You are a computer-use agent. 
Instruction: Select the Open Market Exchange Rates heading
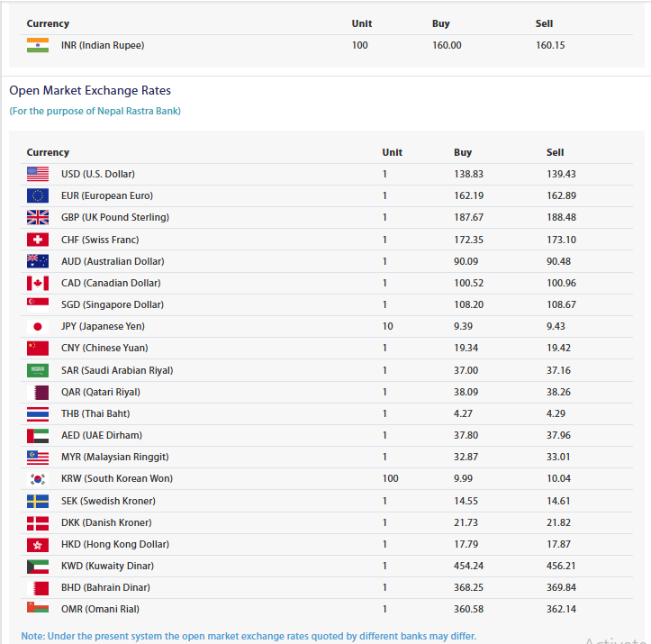coord(90,90)
